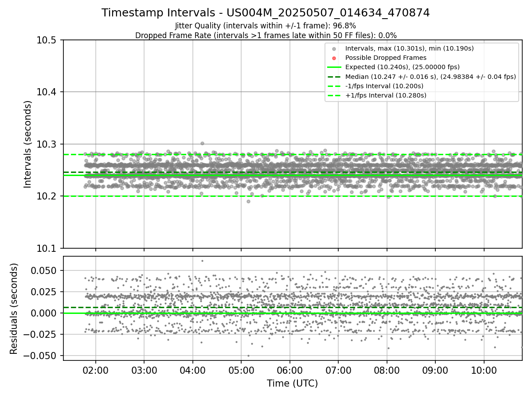Select legend entry 'Possible Dropped Frames'
This screenshot has height=399, width=532.
(386, 58)
